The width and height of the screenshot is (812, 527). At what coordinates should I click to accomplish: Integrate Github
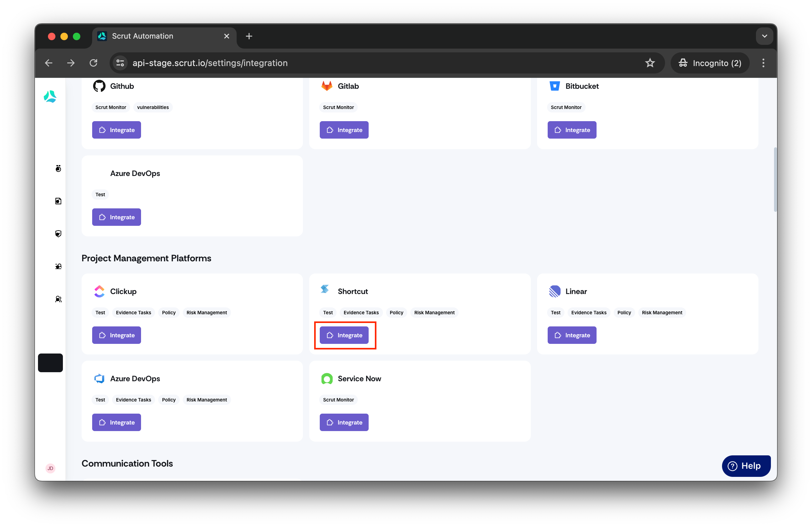[116, 130]
